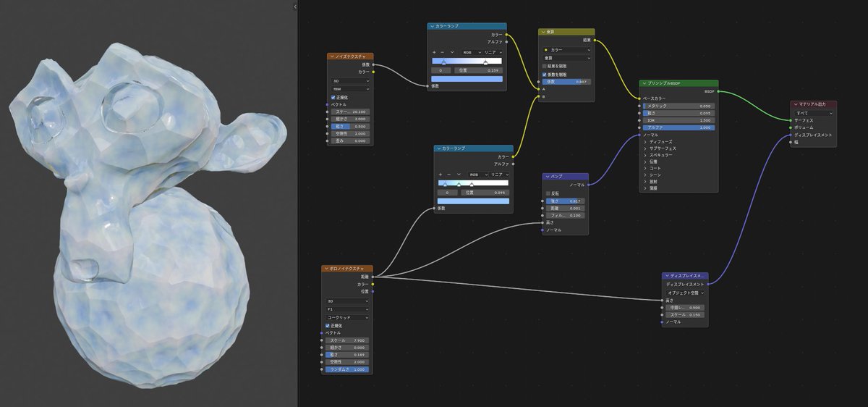
Task: Click the B input socket on 乗算 node
Action: 540,96
